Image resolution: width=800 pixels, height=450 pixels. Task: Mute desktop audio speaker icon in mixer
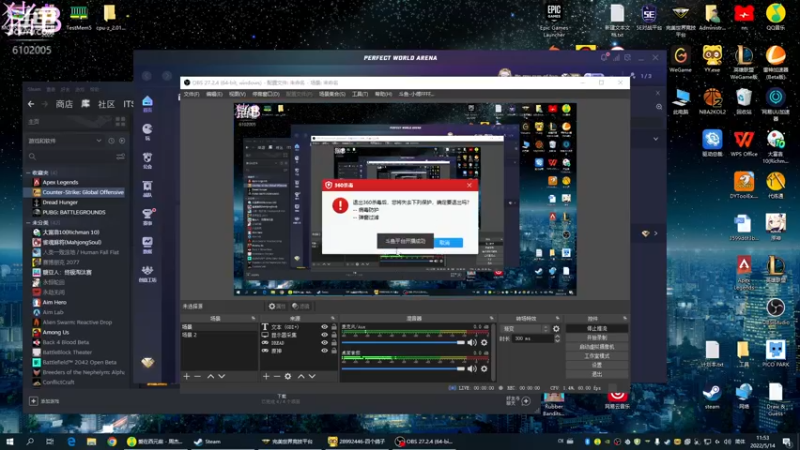pyautogui.click(x=472, y=368)
